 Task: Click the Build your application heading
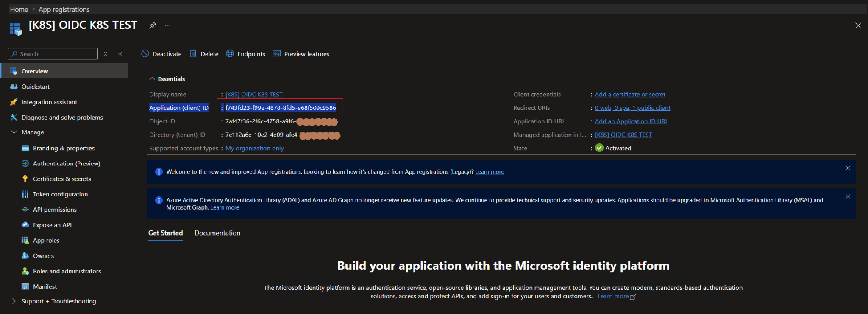pyautogui.click(x=504, y=266)
